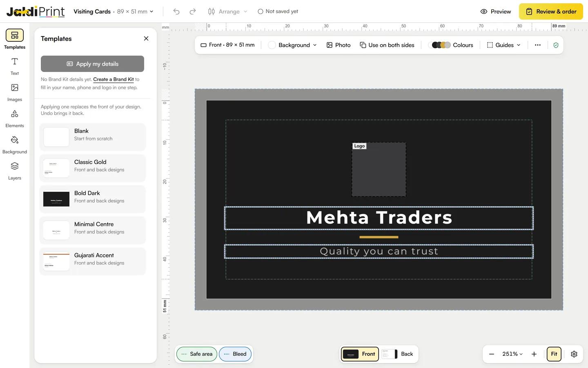Switch to the Front side tab

tap(360, 354)
